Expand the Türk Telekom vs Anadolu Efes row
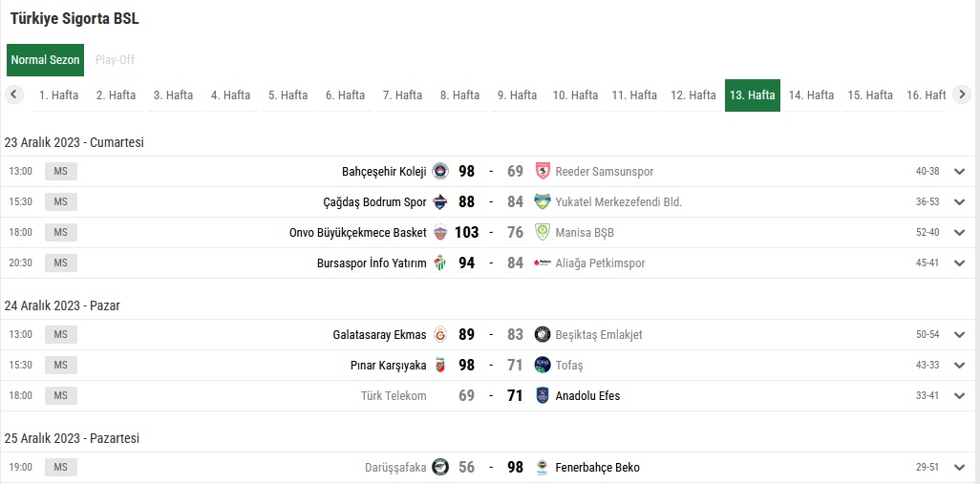This screenshot has width=980, height=484. click(960, 396)
